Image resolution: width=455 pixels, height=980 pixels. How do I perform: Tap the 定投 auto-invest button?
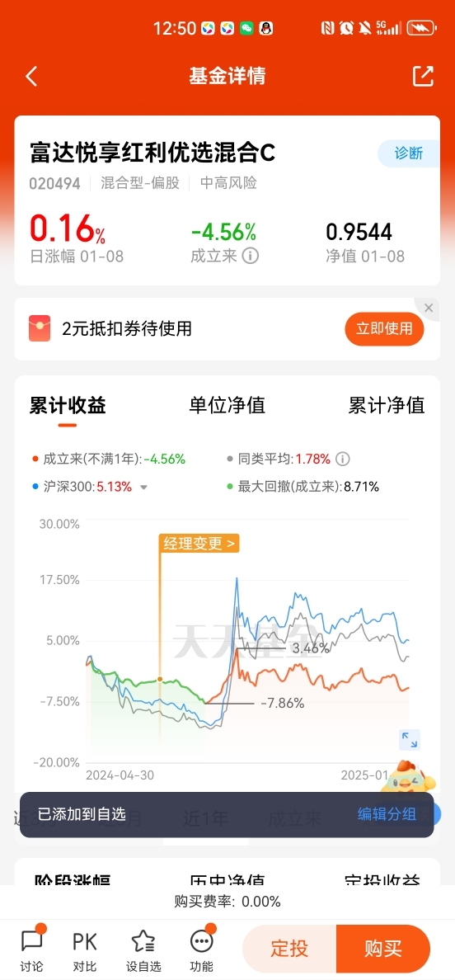[289, 949]
